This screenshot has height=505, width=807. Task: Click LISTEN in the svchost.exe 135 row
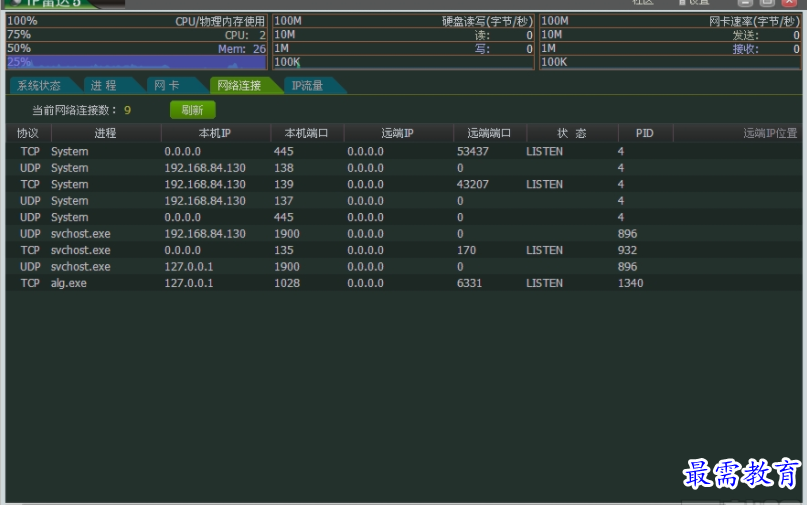pyautogui.click(x=545, y=250)
